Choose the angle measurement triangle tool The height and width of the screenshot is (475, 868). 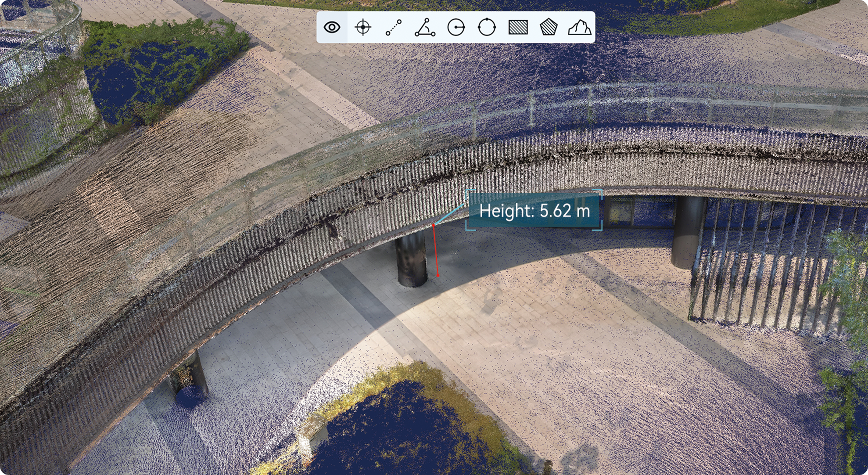[x=425, y=27]
